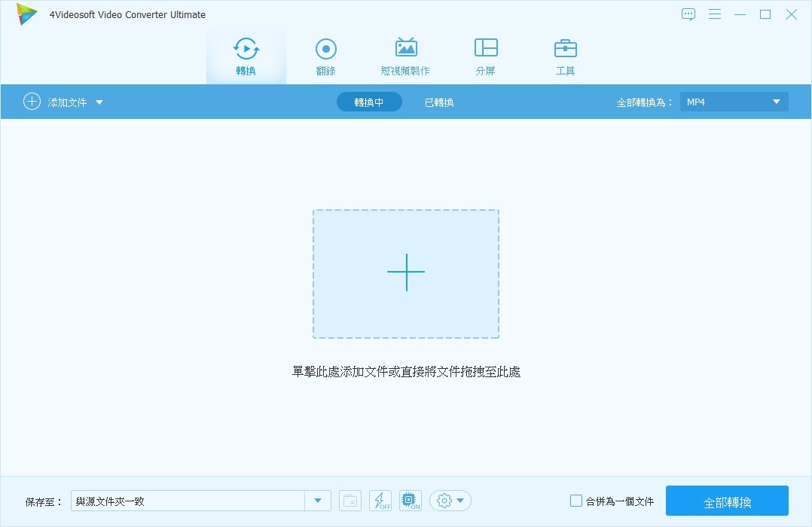
Task: Toggle the GPU hardware acceleration ON icon
Action: click(411, 501)
